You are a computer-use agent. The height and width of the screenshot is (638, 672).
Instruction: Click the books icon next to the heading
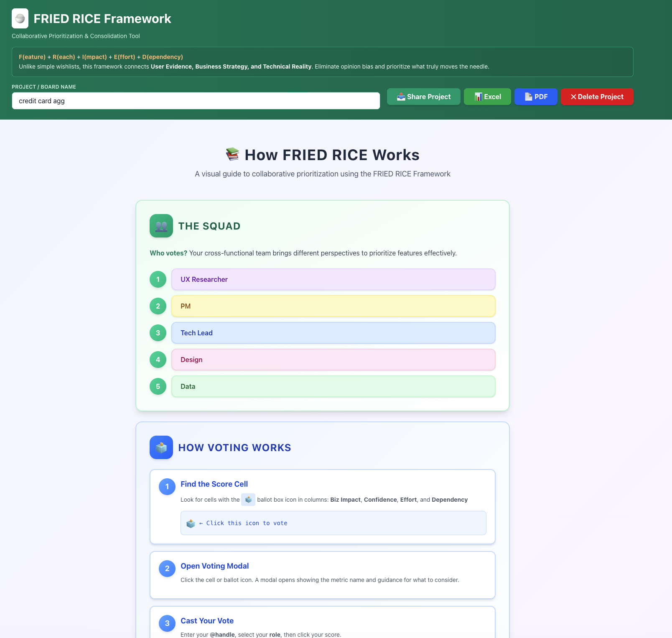[233, 154]
